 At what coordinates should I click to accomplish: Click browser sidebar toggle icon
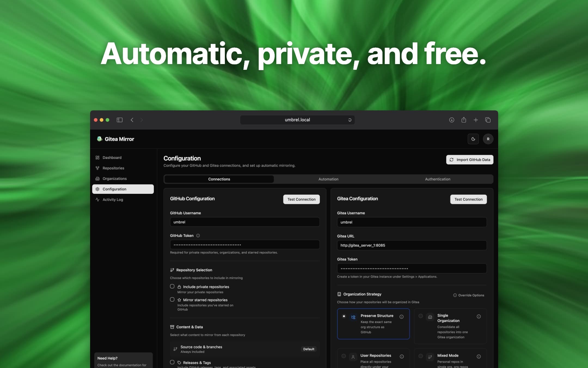[x=120, y=120]
